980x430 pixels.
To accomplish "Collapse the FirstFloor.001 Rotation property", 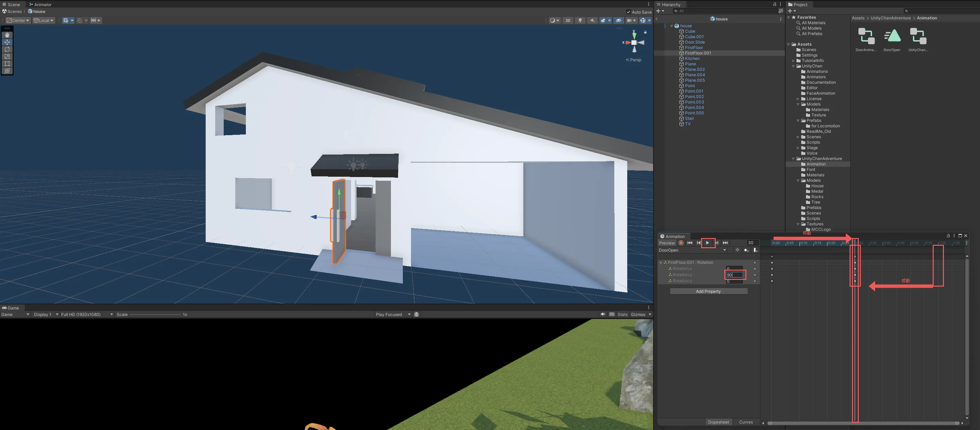I will (661, 262).
